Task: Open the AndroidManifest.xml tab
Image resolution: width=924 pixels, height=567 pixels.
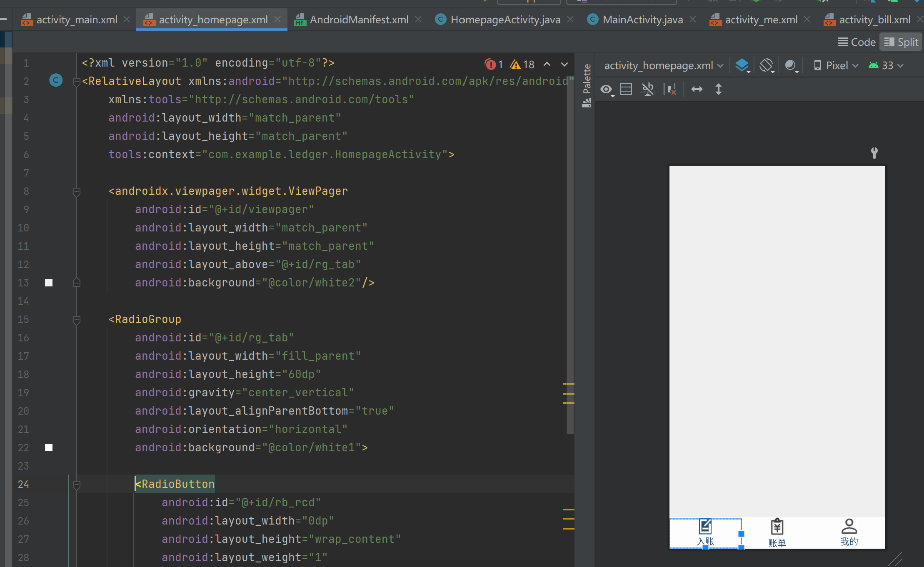Action: pyautogui.click(x=359, y=20)
